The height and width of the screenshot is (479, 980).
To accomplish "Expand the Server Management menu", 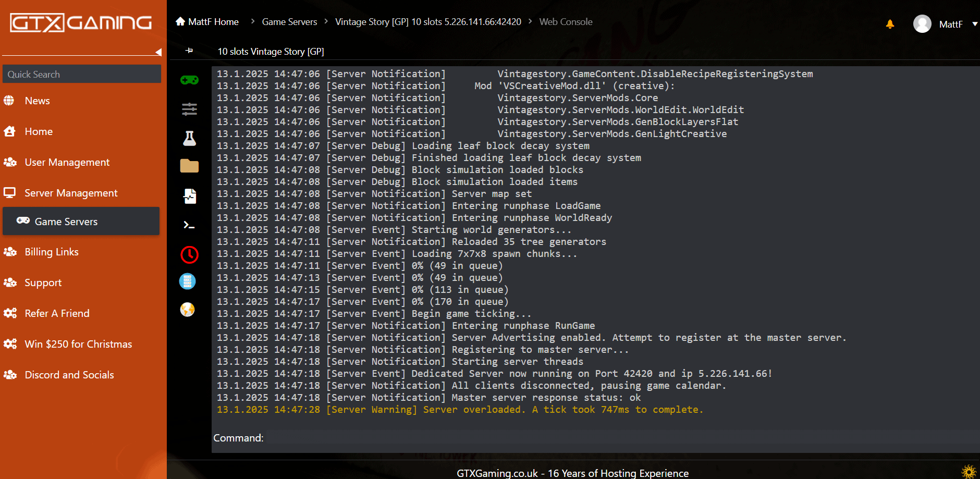I will 71,193.
